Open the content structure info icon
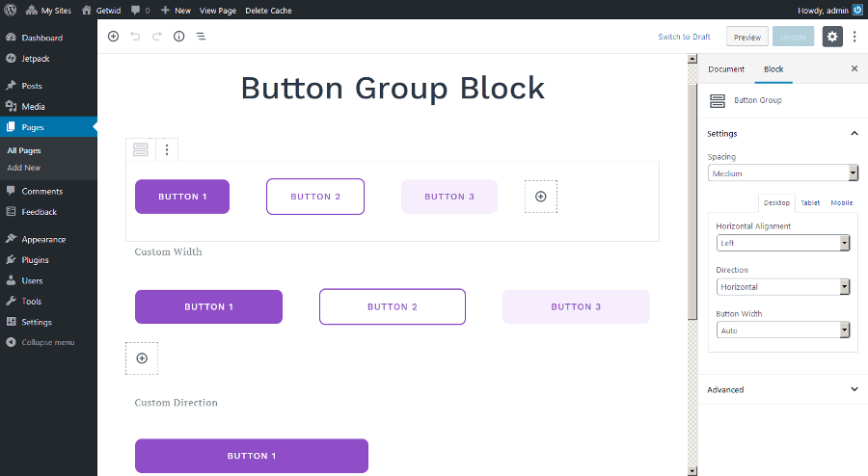This screenshot has height=476, width=868. [178, 37]
